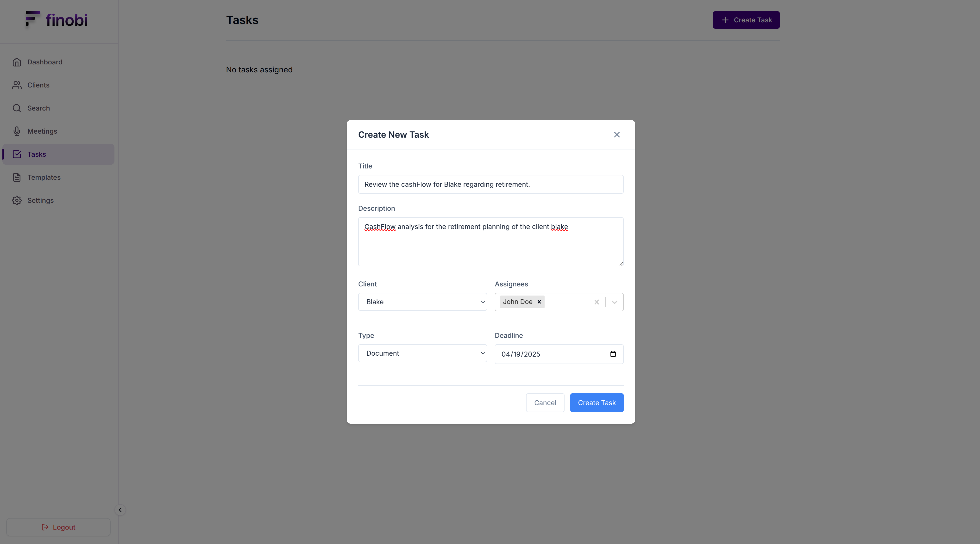This screenshot has width=980, height=544.
Task: Click the Dashboard home icon
Action: point(17,62)
